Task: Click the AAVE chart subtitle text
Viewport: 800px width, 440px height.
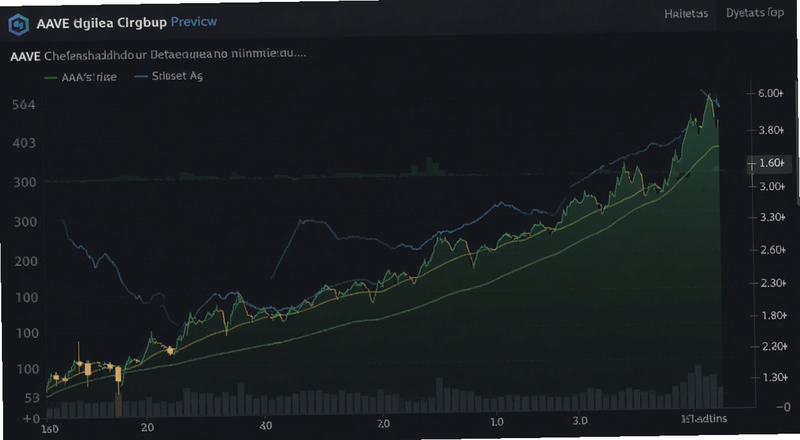Action: [x=158, y=55]
